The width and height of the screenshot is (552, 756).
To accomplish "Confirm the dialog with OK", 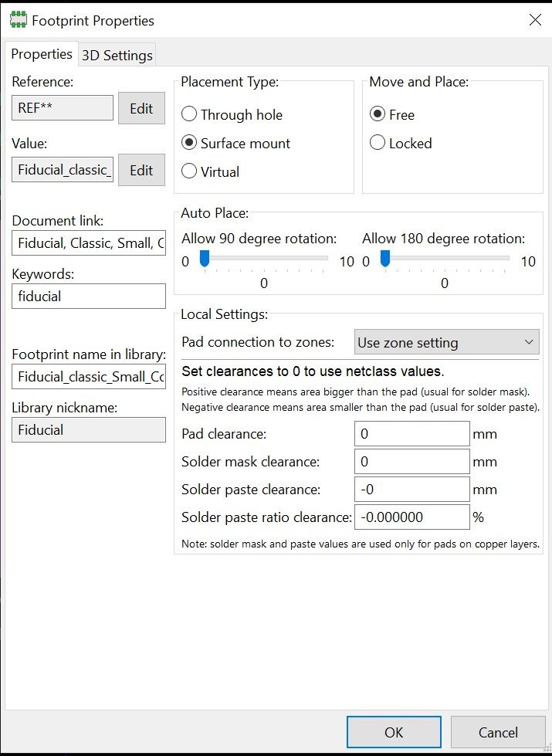I will tap(394, 732).
